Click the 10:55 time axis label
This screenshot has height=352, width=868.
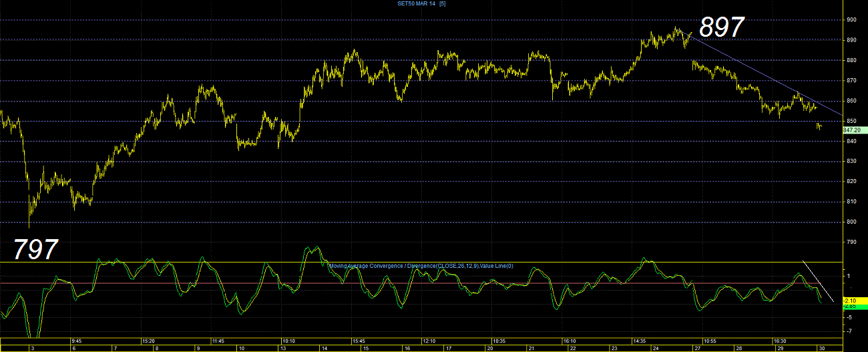(709, 341)
